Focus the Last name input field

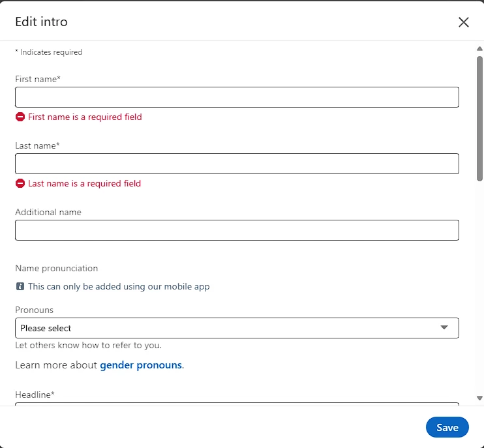point(237,164)
